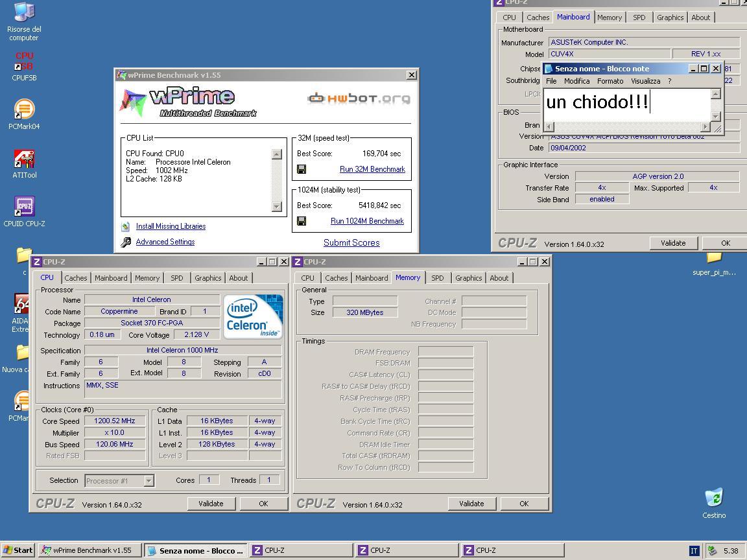
Task: Click the Core Voltage 2.128 V value
Action: click(196, 334)
